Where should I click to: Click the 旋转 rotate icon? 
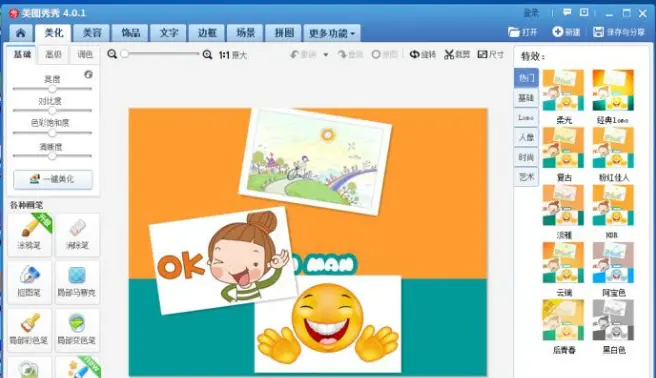[x=414, y=54]
